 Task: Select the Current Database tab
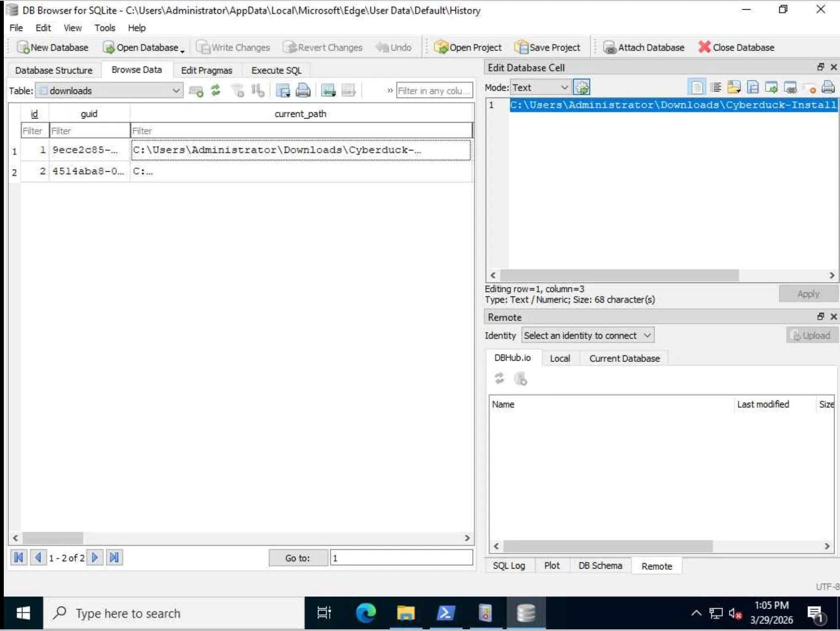624,358
